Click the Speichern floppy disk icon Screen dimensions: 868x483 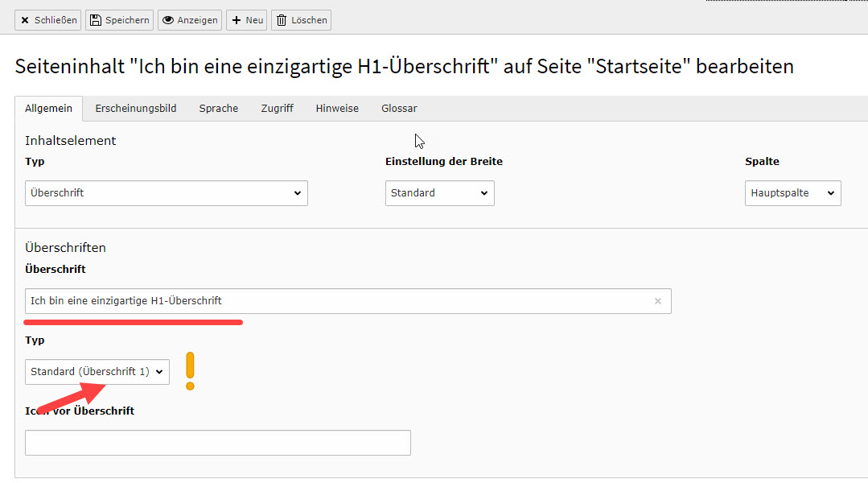tap(96, 20)
